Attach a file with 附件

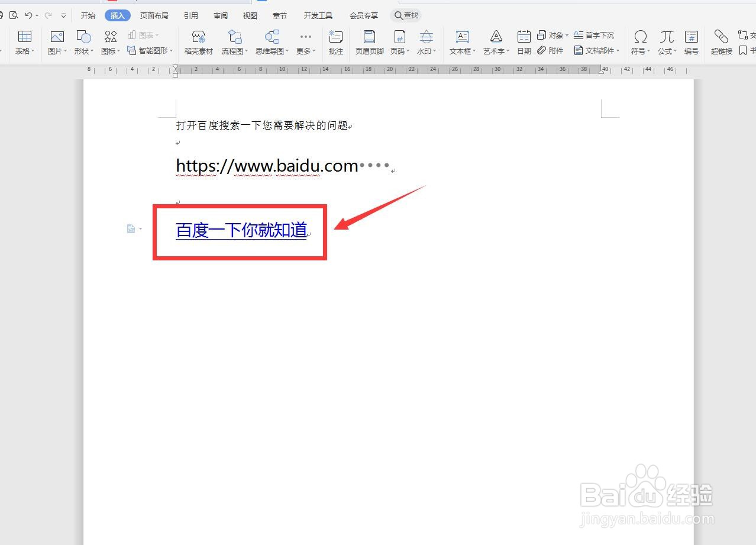pos(550,51)
